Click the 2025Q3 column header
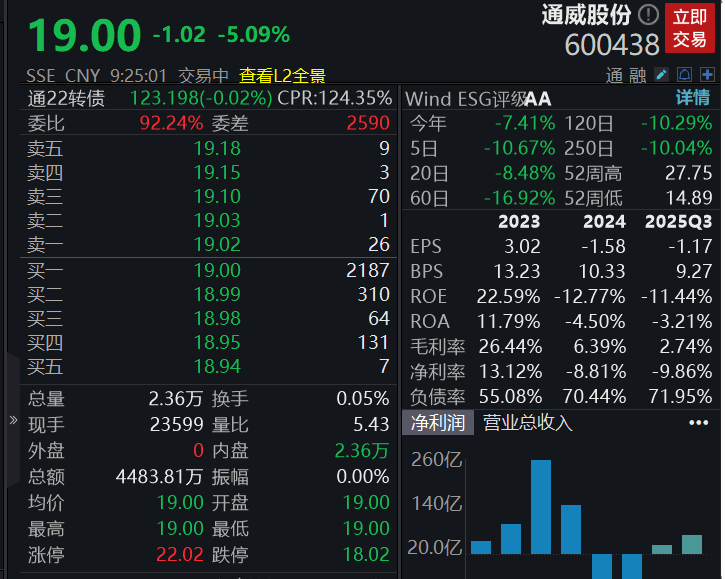This screenshot has width=725, height=579. 678,222
